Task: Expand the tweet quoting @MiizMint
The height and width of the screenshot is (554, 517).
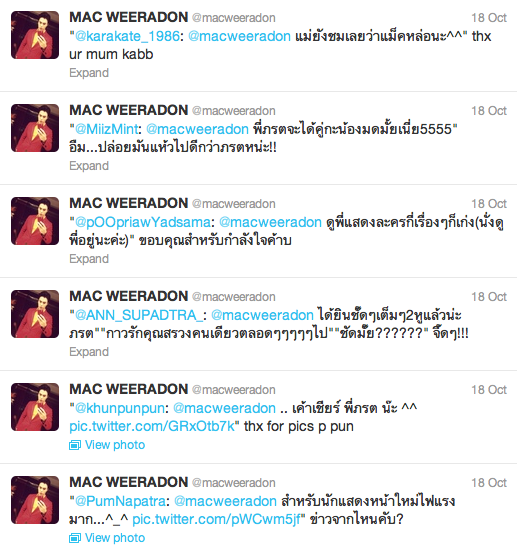Action: tap(89, 166)
